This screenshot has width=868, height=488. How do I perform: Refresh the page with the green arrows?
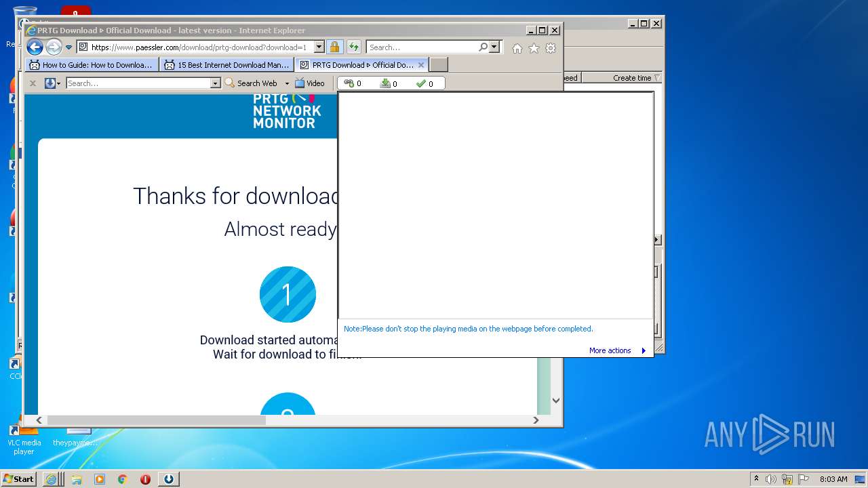click(353, 47)
